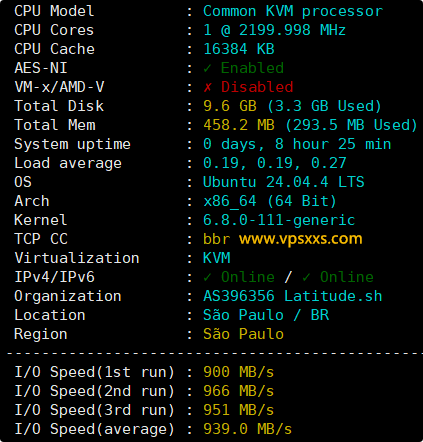The width and height of the screenshot is (423, 442).
Task: Click the 951 MB/s third run result
Action: [x=238, y=410]
